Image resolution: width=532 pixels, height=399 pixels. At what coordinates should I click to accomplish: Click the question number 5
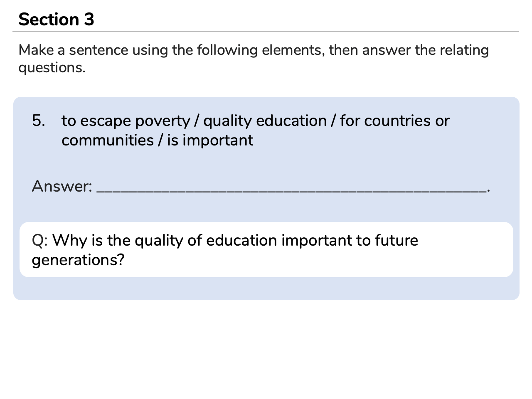pyautogui.click(x=38, y=121)
